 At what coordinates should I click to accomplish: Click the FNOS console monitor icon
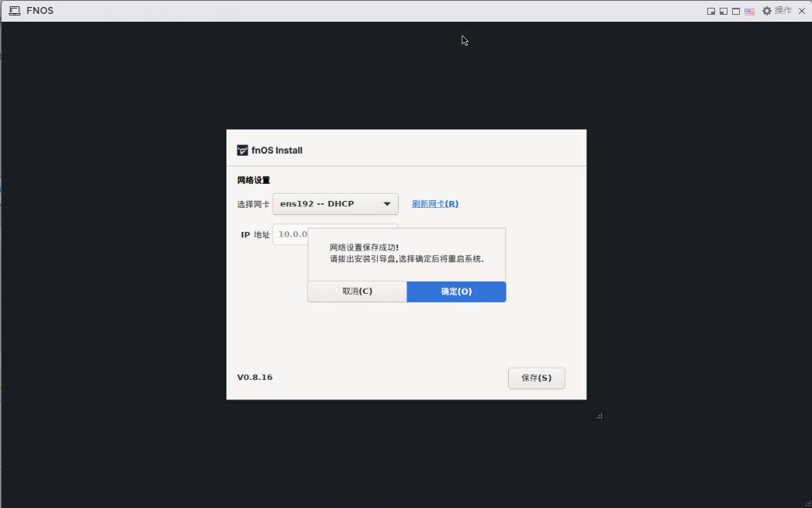(x=15, y=11)
